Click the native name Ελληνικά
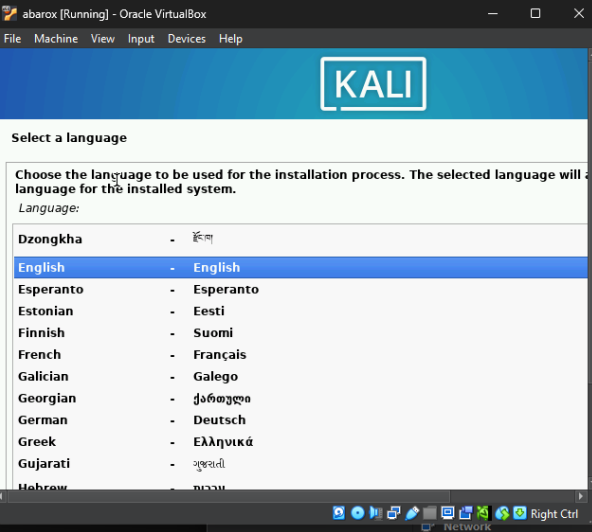The image size is (592, 532). [x=223, y=442]
